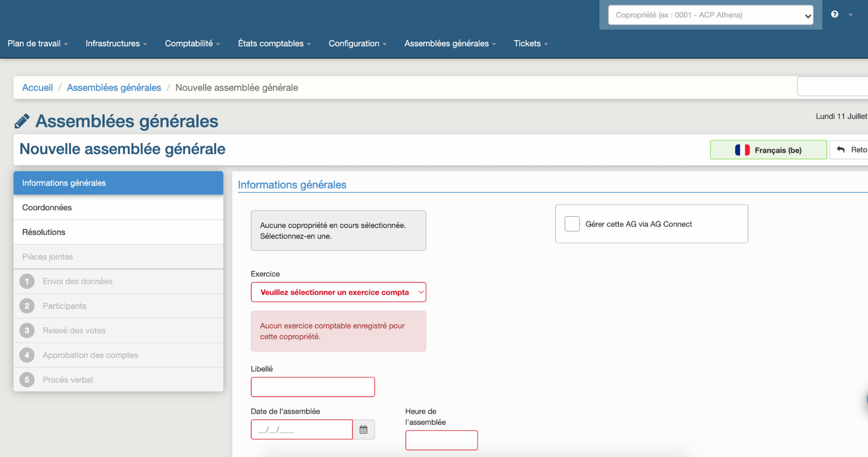Screen dimensions: 868x457
Task: Click the French flag language icon
Action: pos(742,150)
